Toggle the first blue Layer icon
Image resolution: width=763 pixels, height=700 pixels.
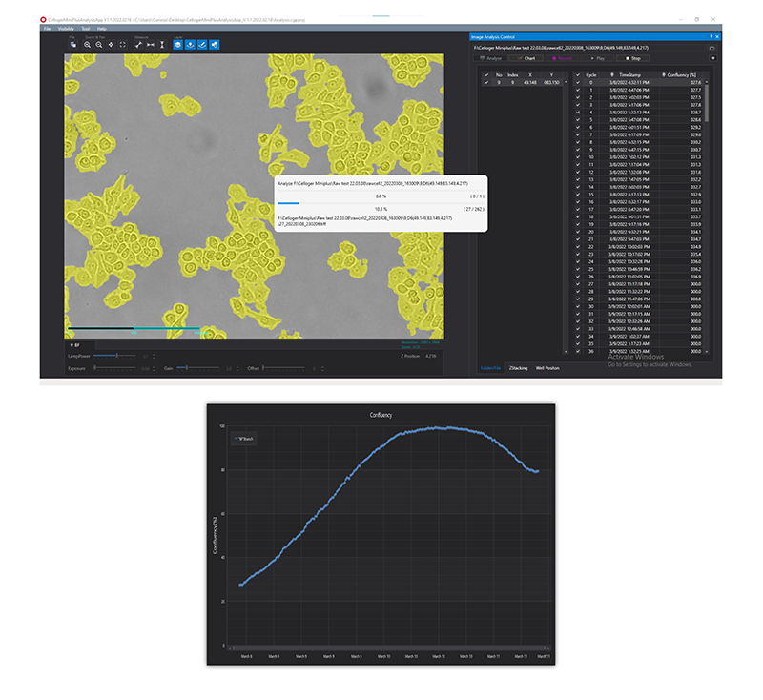click(178, 45)
